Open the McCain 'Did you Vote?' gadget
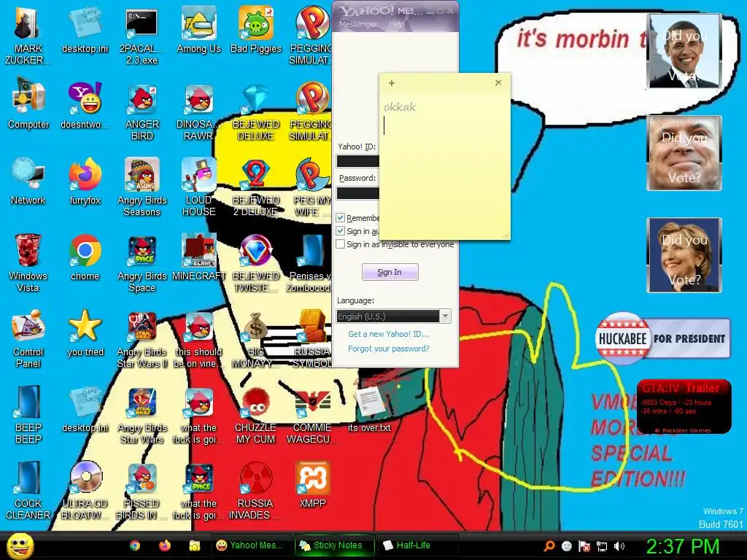Image resolution: width=747 pixels, height=560 pixels. (x=684, y=153)
